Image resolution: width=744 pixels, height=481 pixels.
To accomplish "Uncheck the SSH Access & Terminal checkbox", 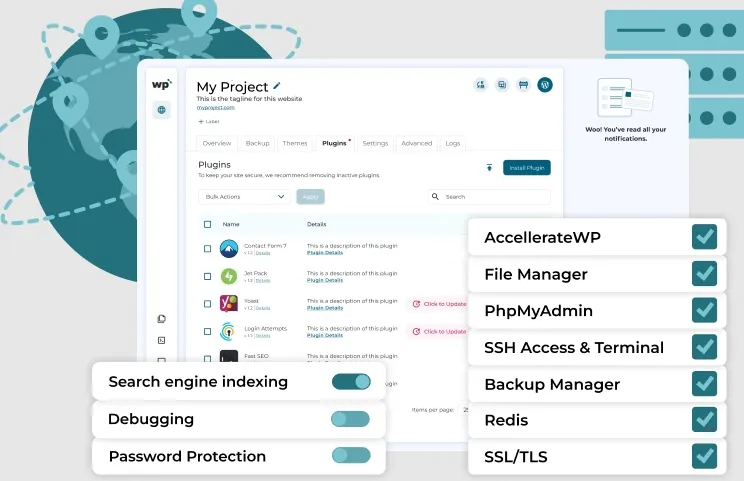I will 704,346.
